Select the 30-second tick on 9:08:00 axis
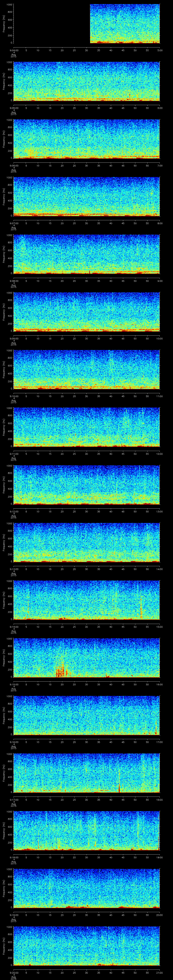173x980 pixels. pyautogui.click(x=86, y=281)
